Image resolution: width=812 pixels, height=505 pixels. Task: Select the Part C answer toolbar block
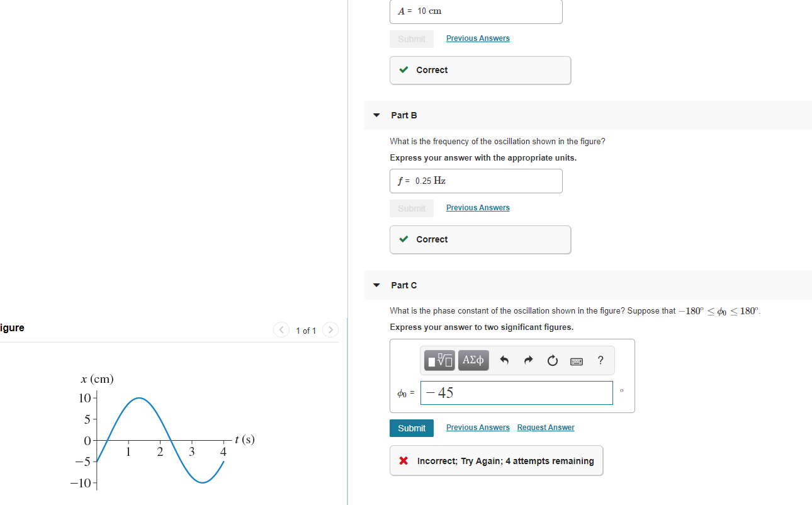click(x=517, y=360)
